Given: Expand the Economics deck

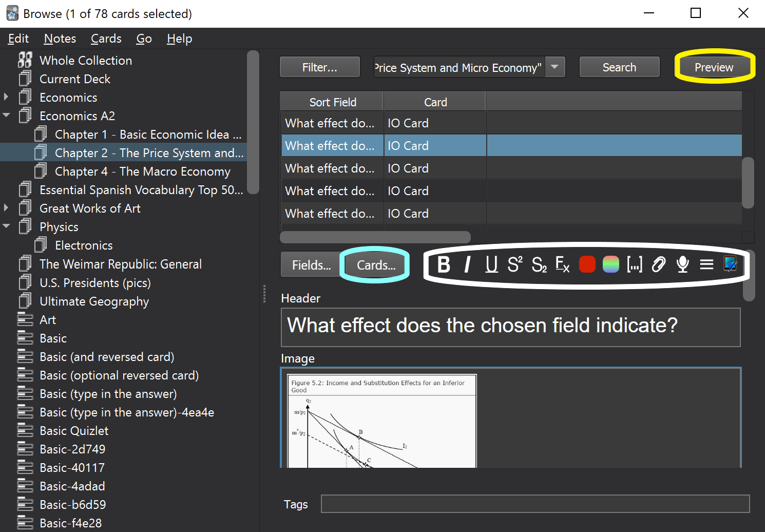Looking at the screenshot, I should [x=6, y=97].
